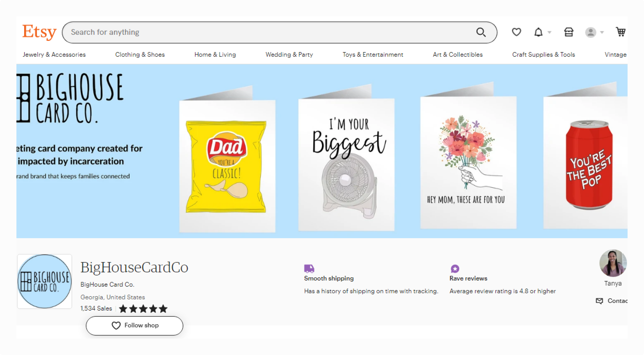This screenshot has height=355, width=644.
Task: Click heart icon in Follow shop button
Action: pyautogui.click(x=116, y=325)
